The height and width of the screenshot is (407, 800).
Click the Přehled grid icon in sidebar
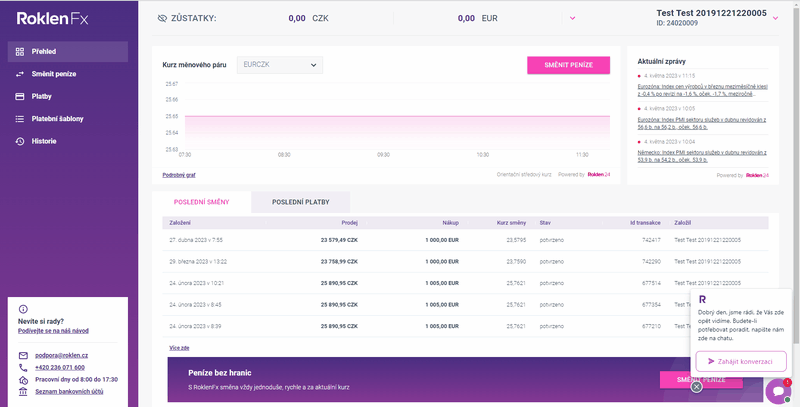pyautogui.click(x=20, y=52)
